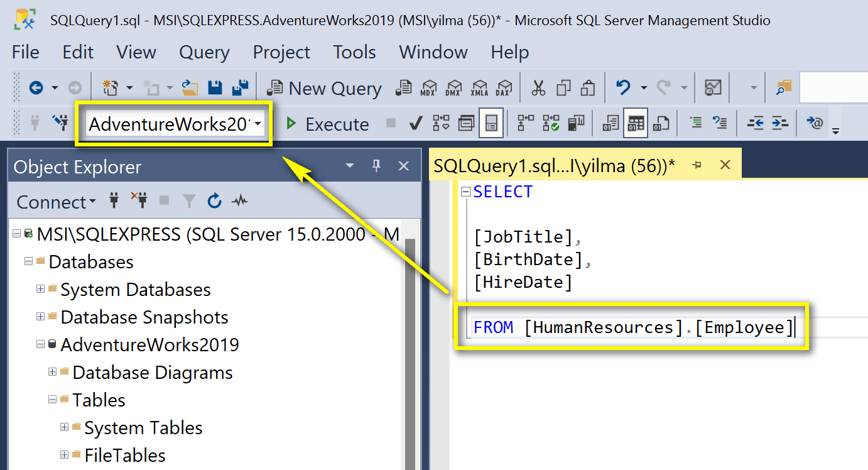This screenshot has width=868, height=470.
Task: Click the Undo arrow icon
Action: tap(623, 88)
